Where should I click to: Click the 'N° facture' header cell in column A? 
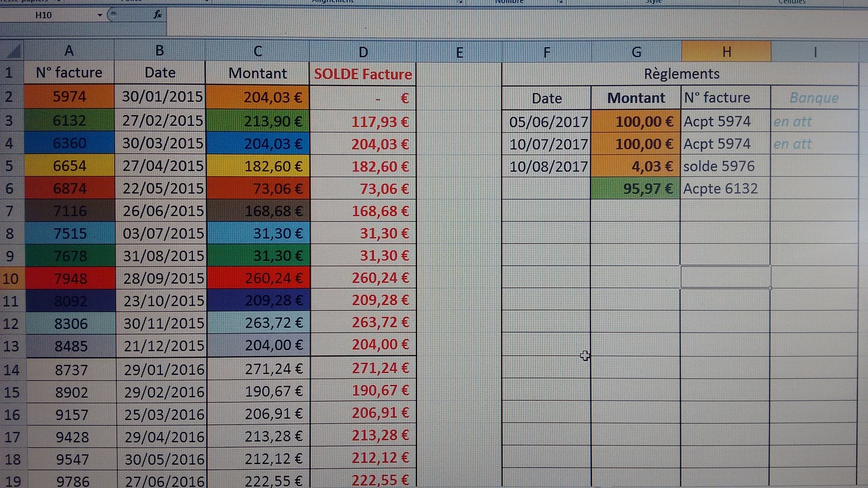point(69,73)
